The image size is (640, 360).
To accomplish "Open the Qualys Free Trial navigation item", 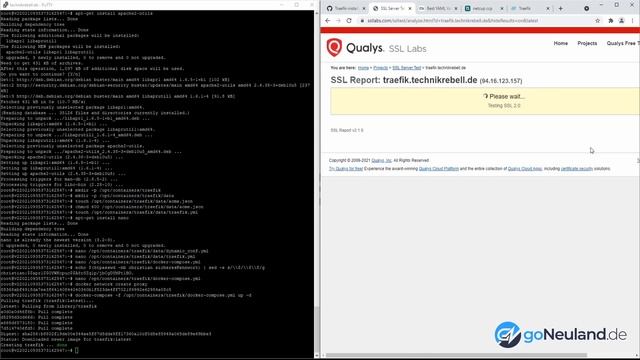I will click(623, 43).
